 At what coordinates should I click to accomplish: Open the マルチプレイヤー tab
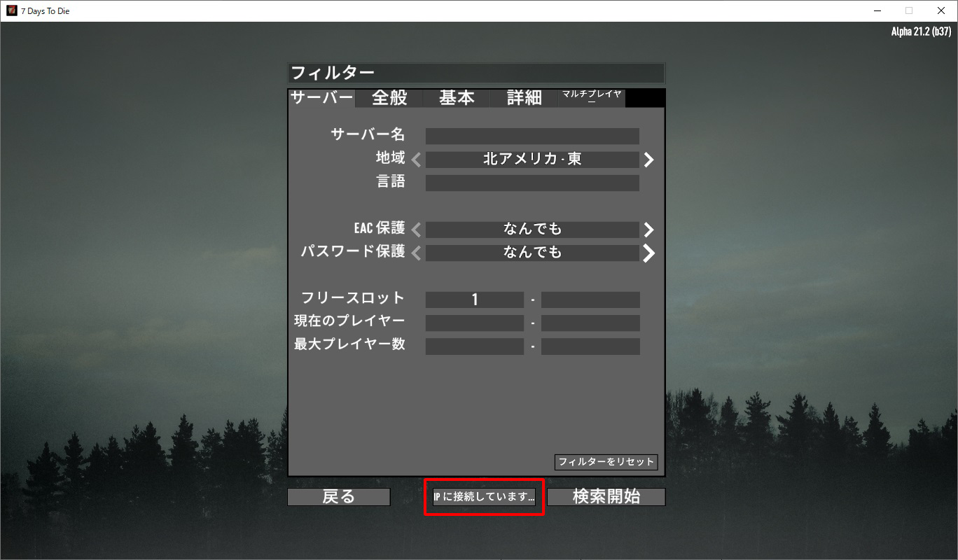coord(592,98)
